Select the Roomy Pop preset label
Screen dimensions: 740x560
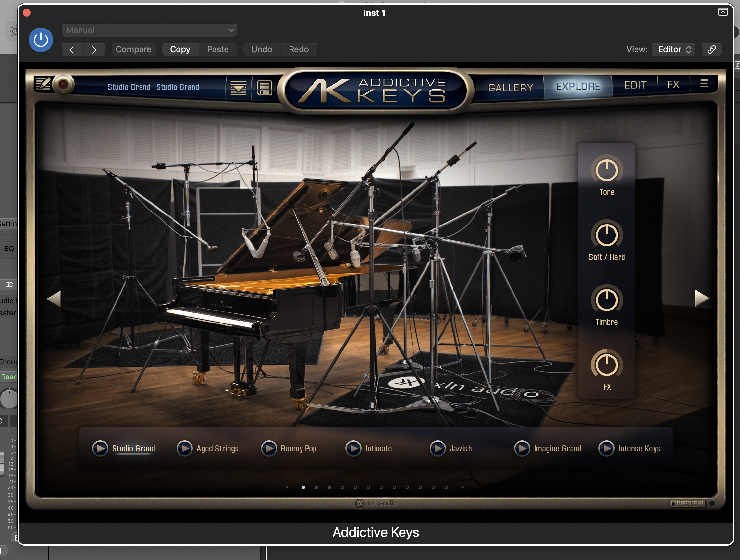[299, 449]
